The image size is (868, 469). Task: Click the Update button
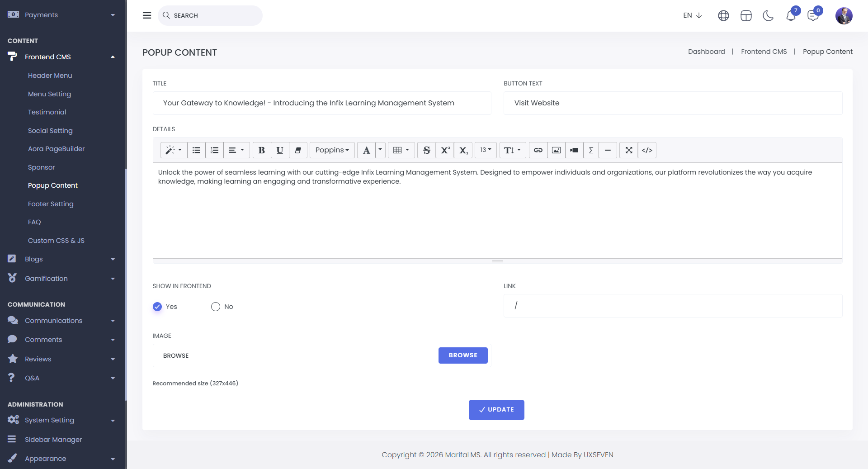click(x=496, y=410)
